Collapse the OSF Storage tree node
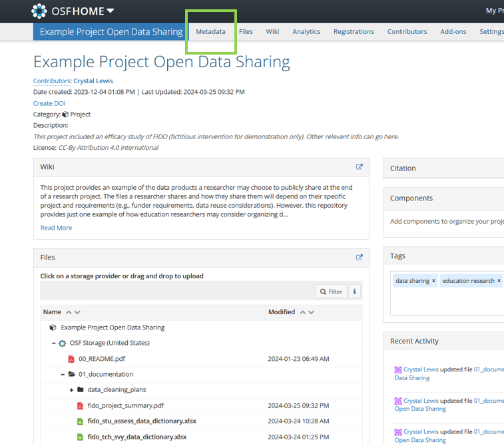 pyautogui.click(x=54, y=343)
